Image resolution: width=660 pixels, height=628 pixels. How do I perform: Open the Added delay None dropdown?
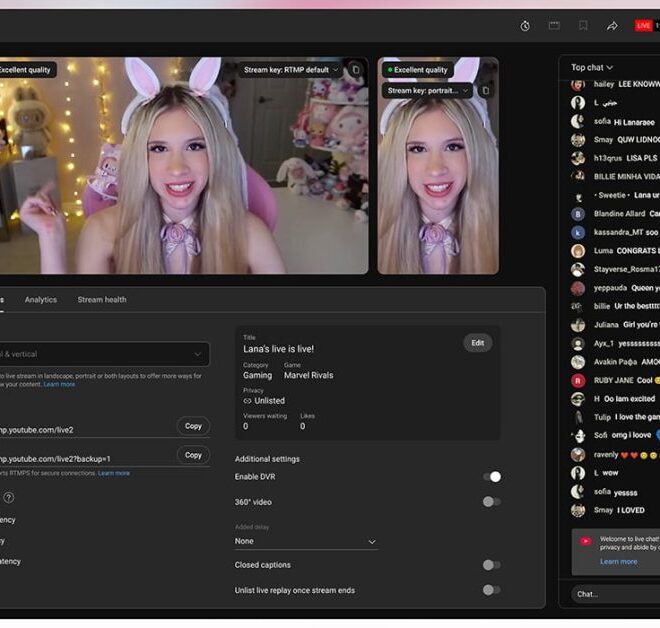pyautogui.click(x=306, y=541)
